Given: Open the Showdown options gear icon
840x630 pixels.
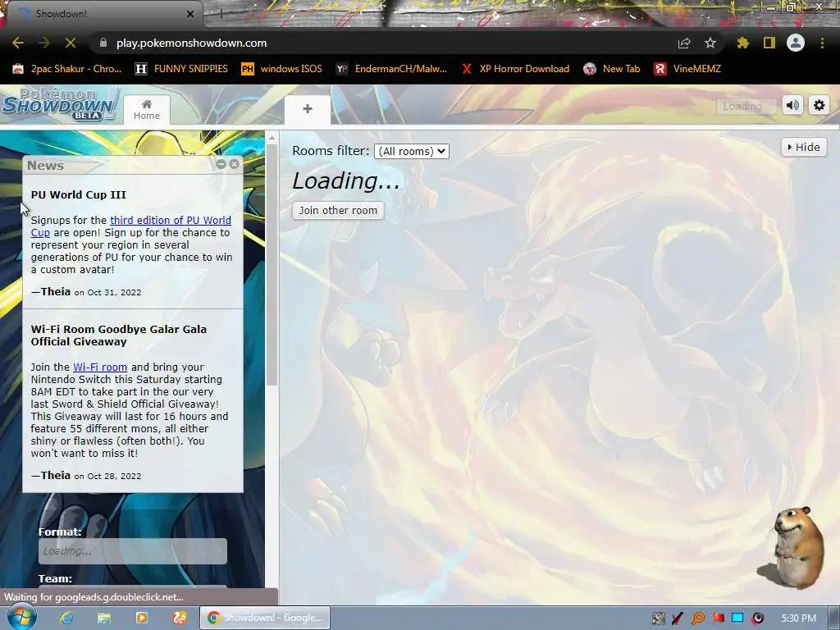Looking at the screenshot, I should [x=819, y=106].
